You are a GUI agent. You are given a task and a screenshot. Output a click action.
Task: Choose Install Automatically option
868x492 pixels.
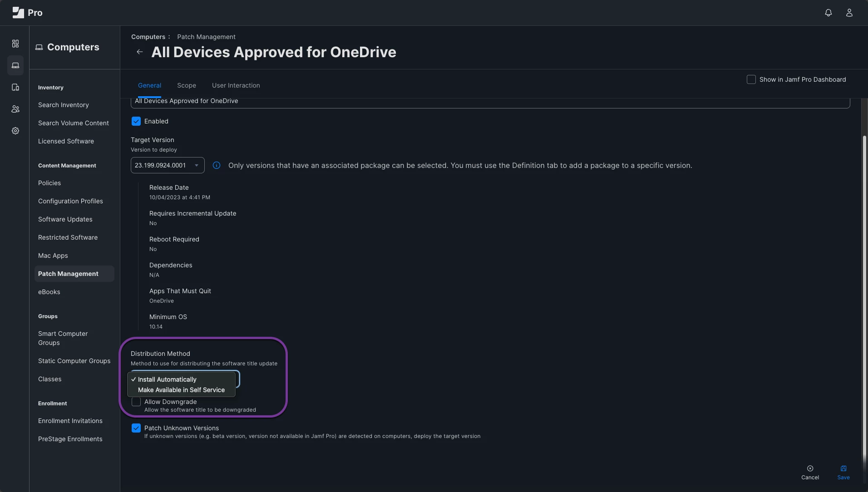[182, 379]
